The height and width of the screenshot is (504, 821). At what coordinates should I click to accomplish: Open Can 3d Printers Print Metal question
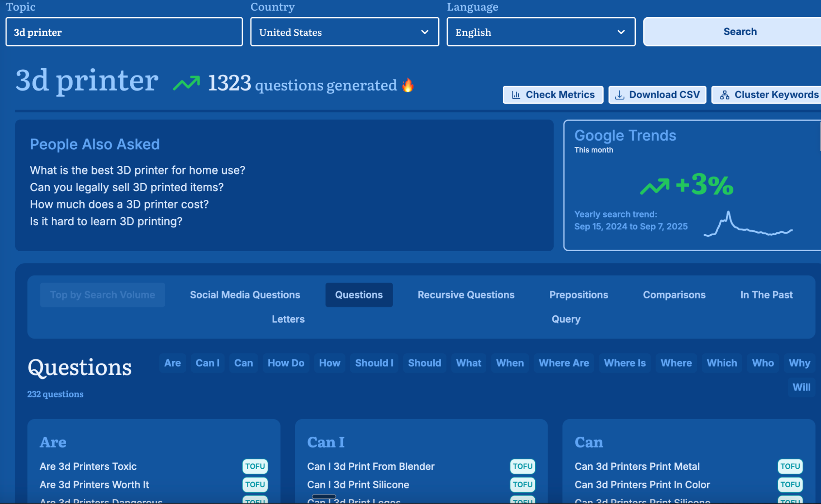(637, 466)
